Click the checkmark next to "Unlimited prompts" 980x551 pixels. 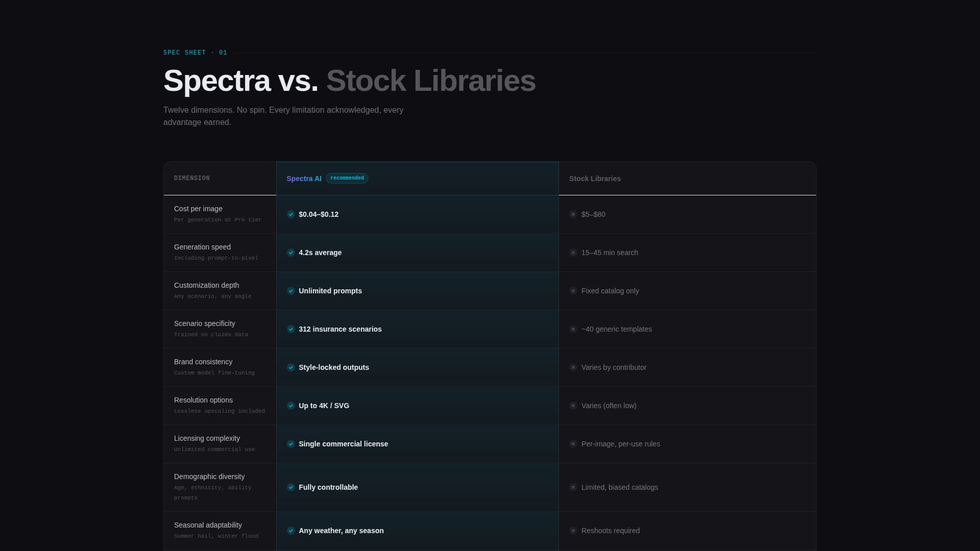tap(291, 291)
